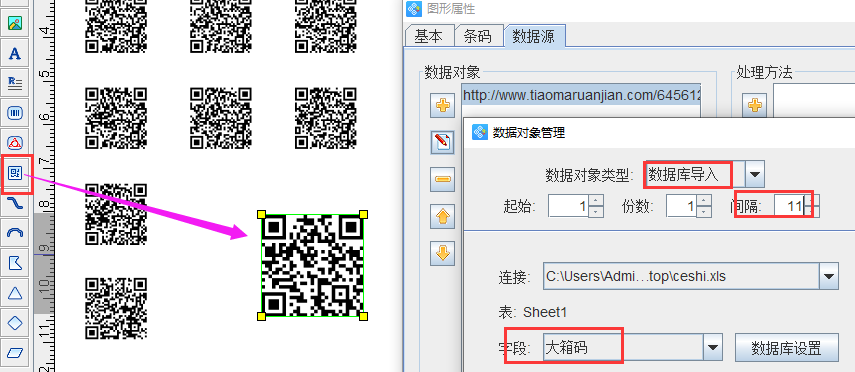This screenshot has width=855, height=372.
Task: Open the 连接 file path dropdown arrow
Action: point(829,277)
